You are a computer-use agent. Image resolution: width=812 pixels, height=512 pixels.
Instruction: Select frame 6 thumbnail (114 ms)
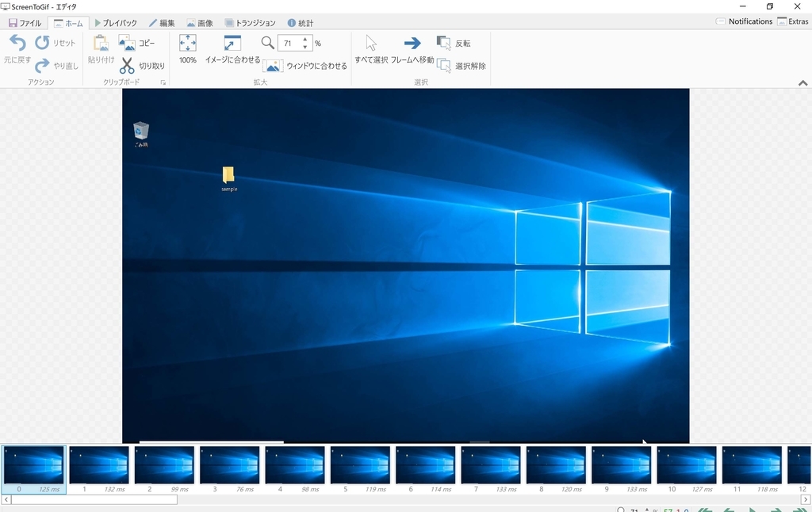tap(425, 469)
